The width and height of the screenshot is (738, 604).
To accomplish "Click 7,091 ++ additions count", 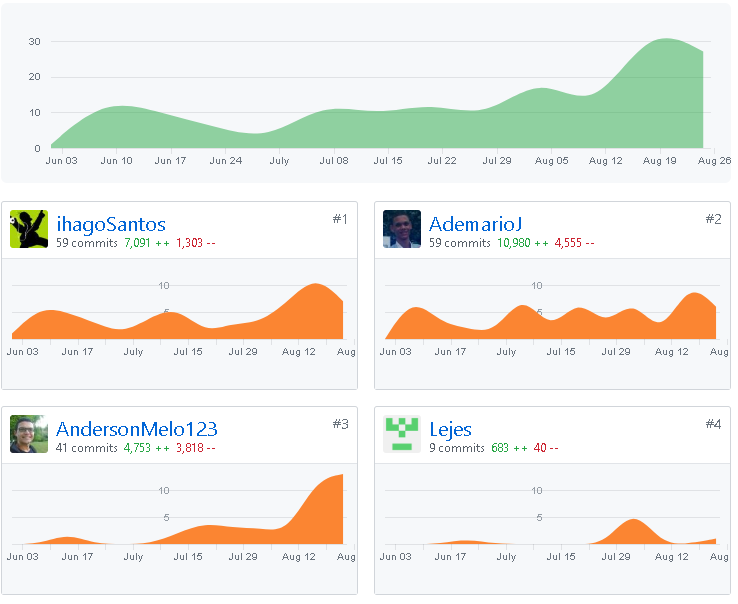I will pyautogui.click(x=147, y=243).
